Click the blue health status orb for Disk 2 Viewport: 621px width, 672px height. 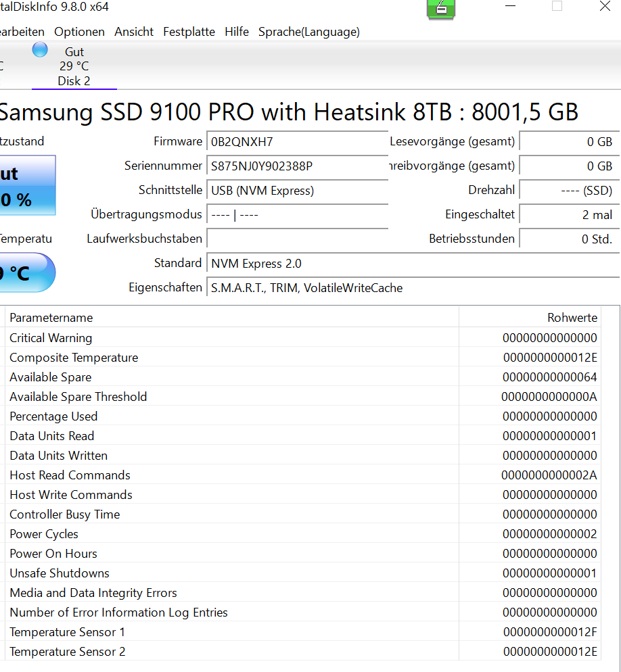point(40,50)
